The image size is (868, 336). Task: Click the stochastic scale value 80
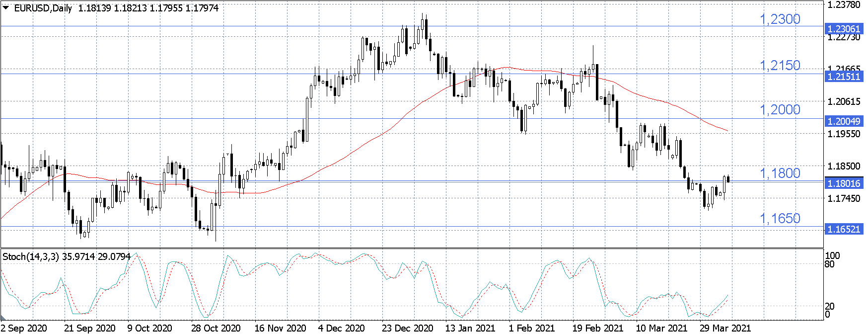click(x=830, y=264)
